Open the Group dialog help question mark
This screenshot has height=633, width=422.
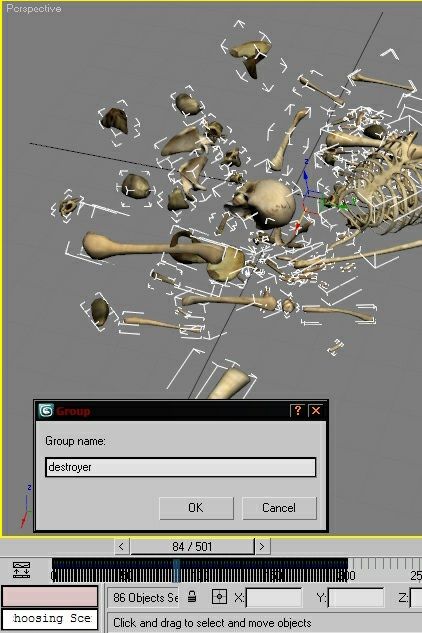click(x=298, y=411)
